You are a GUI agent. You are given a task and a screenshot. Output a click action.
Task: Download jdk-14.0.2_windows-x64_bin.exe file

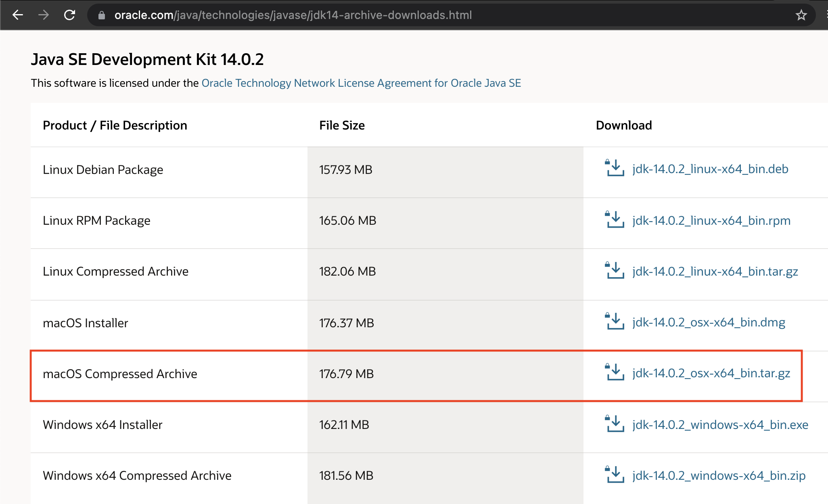(x=720, y=425)
